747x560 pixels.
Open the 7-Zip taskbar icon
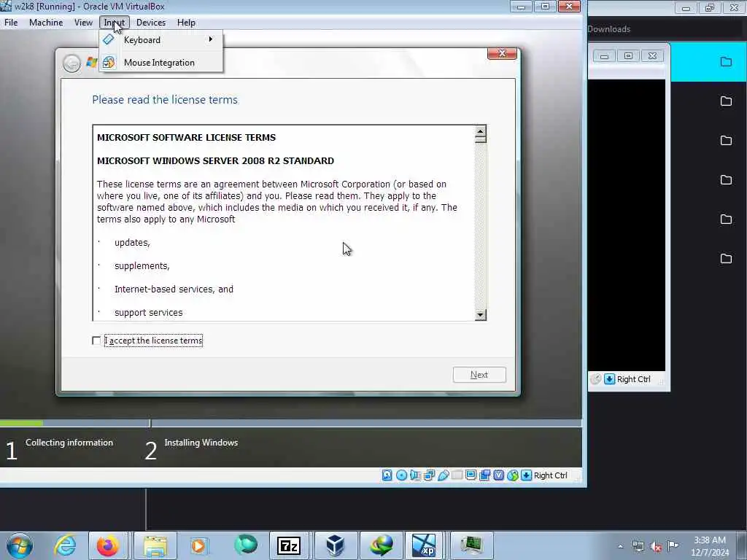[x=289, y=545]
